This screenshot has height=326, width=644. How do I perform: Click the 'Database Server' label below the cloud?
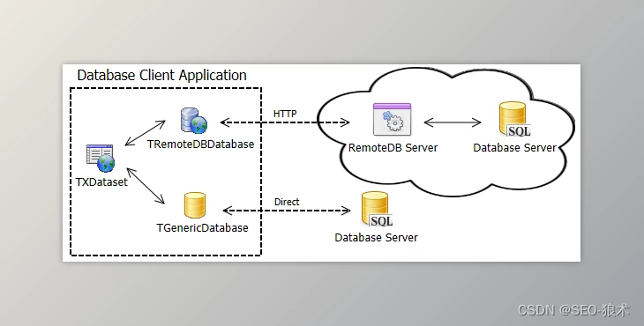point(376,237)
